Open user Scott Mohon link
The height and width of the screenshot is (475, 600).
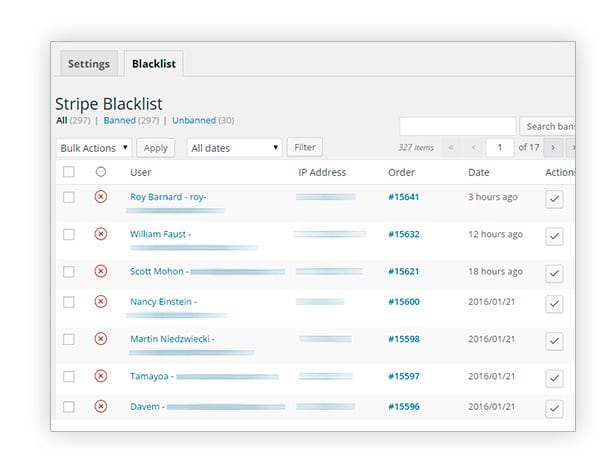pyautogui.click(x=157, y=271)
